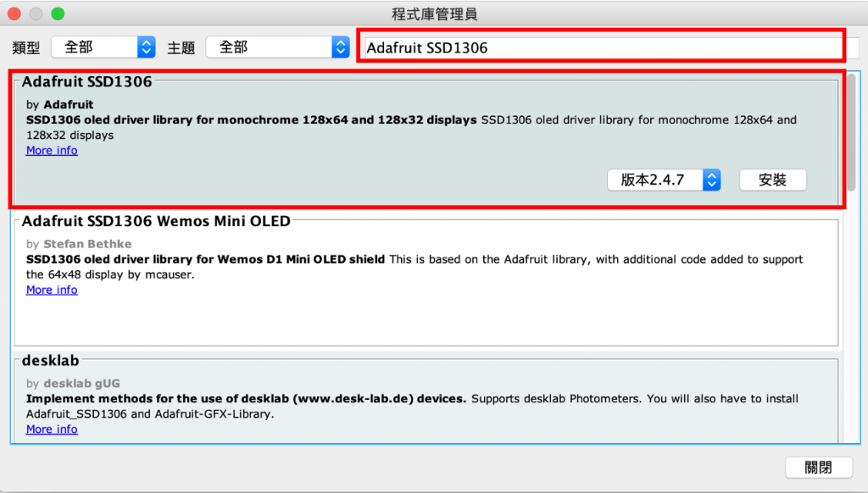Click the 程式庫管理員 window title
The height and width of the screenshot is (493, 868).
click(435, 14)
